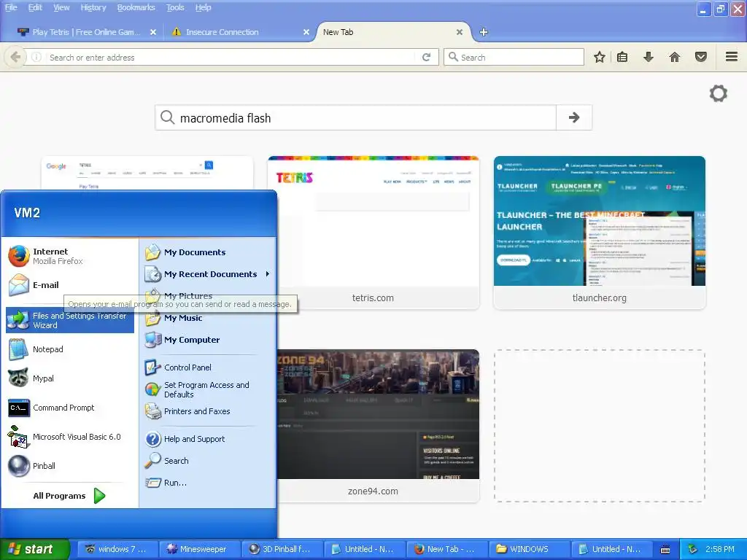Image resolution: width=747 pixels, height=560 pixels.
Task: Open E-mail from Start menu
Action: pyautogui.click(x=69, y=285)
